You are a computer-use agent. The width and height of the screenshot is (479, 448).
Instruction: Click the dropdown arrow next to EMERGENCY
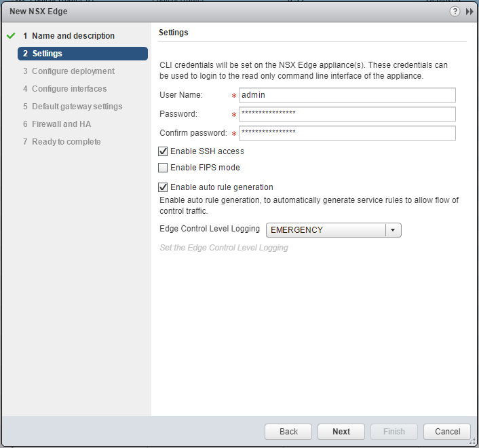coord(393,230)
